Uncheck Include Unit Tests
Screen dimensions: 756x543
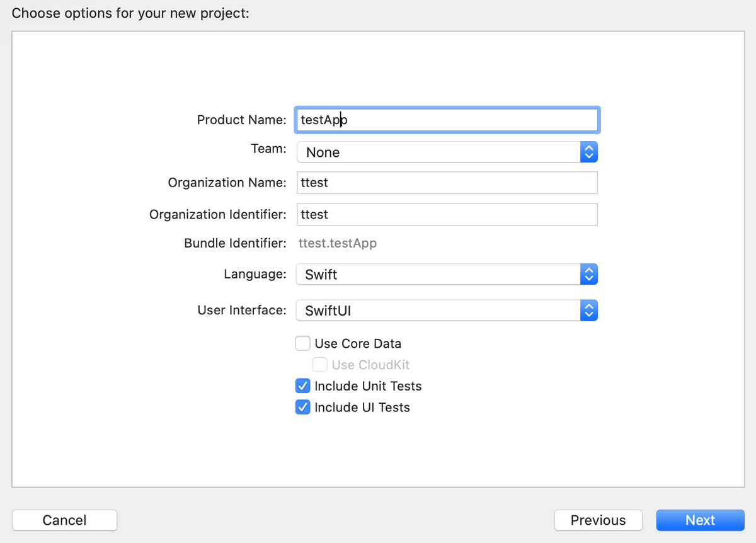(303, 386)
